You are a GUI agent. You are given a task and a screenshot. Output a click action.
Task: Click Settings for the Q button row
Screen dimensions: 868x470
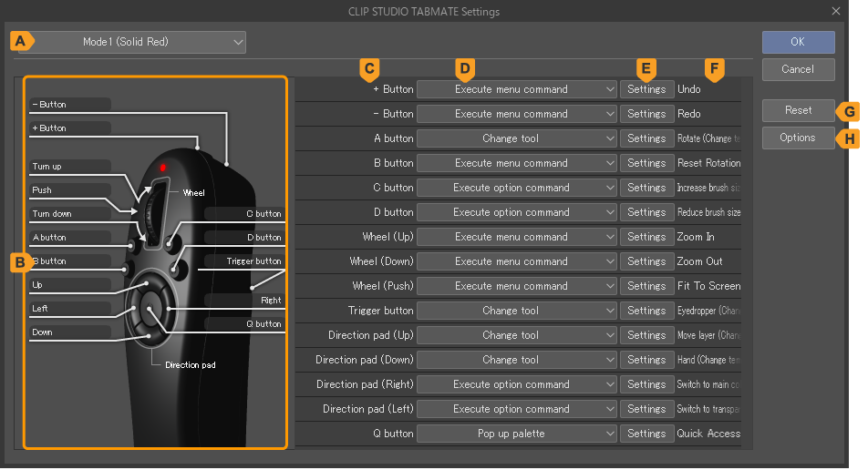tap(646, 434)
